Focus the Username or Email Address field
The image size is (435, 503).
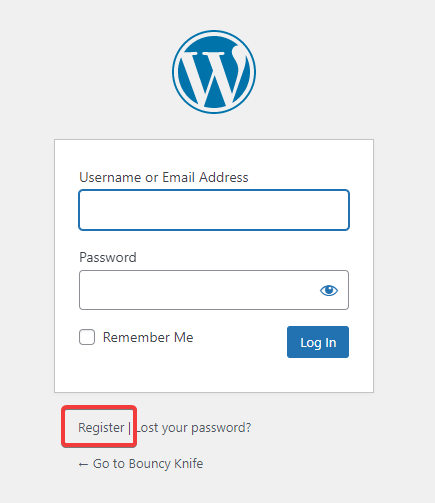(x=214, y=210)
